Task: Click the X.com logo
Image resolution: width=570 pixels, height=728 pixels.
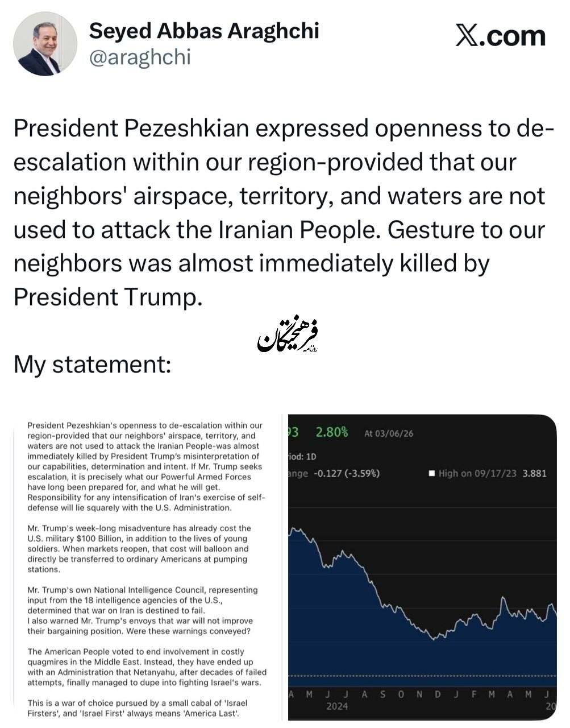Action: click(500, 35)
